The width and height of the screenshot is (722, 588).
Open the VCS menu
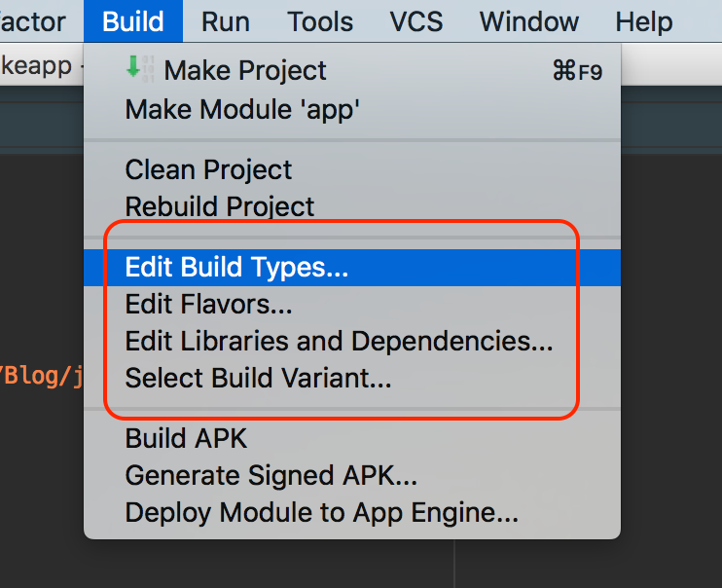coord(415,20)
